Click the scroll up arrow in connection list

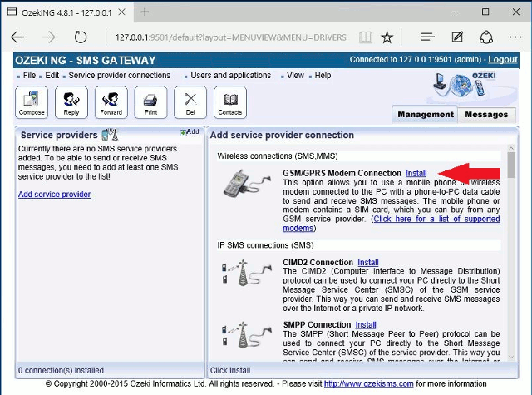511,148
